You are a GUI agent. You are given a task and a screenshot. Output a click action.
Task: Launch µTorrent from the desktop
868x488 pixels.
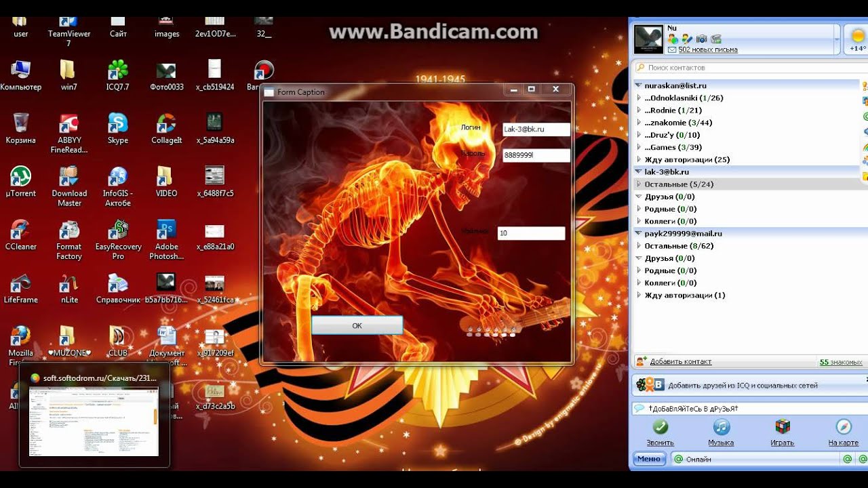pyautogui.click(x=21, y=182)
